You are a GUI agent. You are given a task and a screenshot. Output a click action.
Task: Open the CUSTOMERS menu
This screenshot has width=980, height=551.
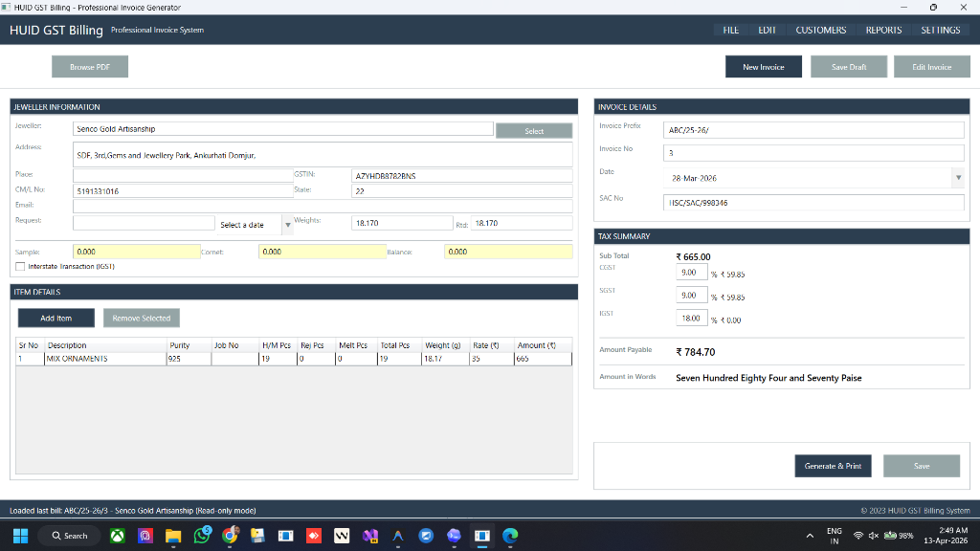(820, 30)
